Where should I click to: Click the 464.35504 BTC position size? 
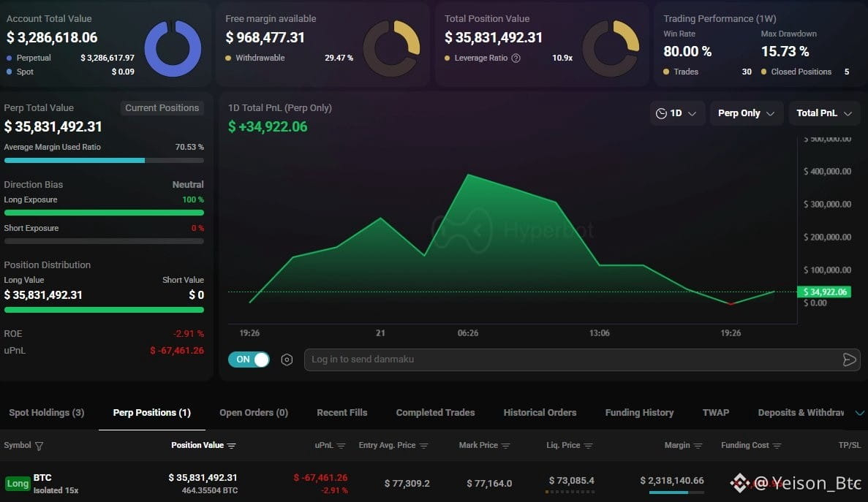(x=210, y=490)
